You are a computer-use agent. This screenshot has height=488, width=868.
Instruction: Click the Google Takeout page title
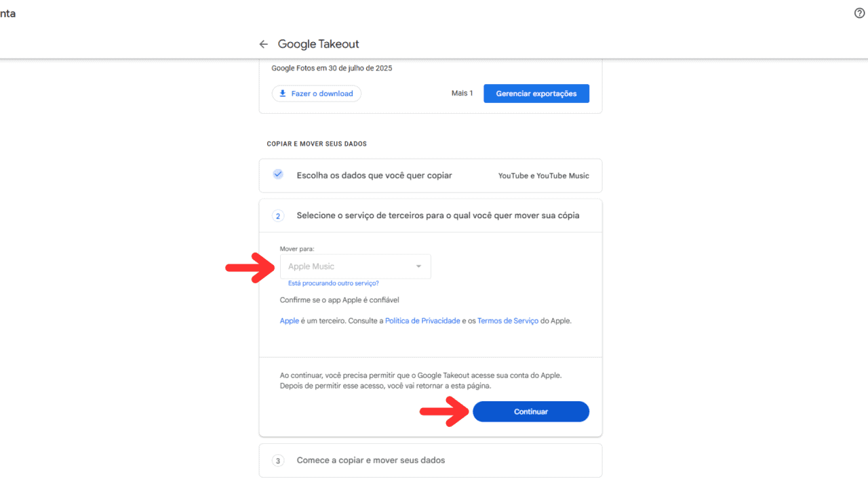[319, 44]
